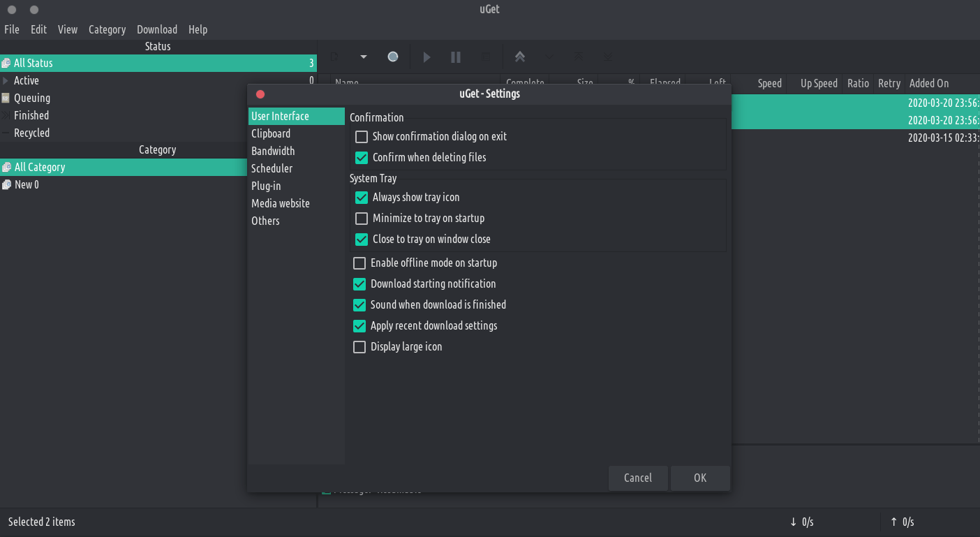Image resolution: width=980 pixels, height=537 pixels.
Task: Click the Queuing status icon
Action: pos(6,98)
